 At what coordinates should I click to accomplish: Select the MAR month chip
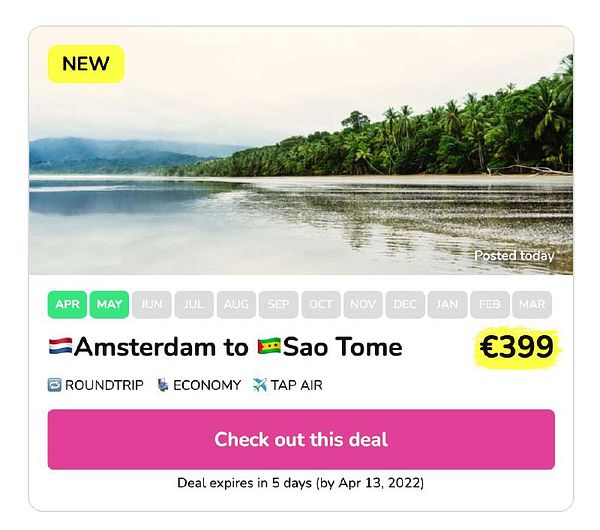coord(532,304)
